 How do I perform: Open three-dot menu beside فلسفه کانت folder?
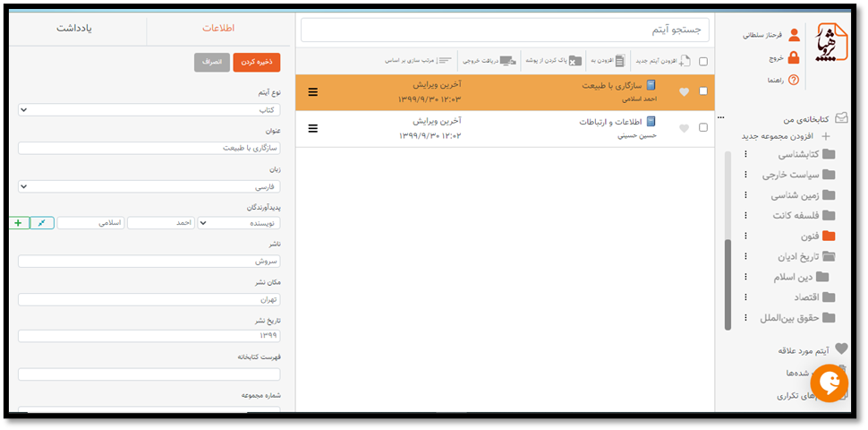(745, 215)
